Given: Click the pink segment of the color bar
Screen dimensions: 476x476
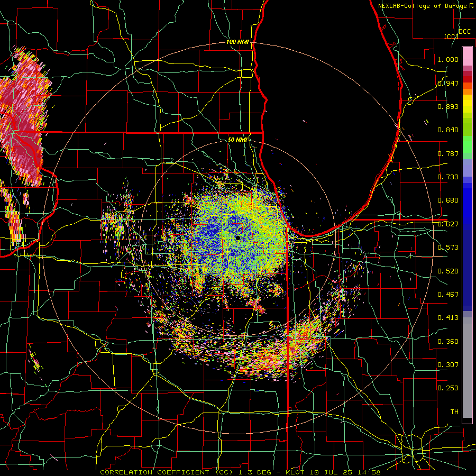Looking at the screenshot, I should coord(467,57).
